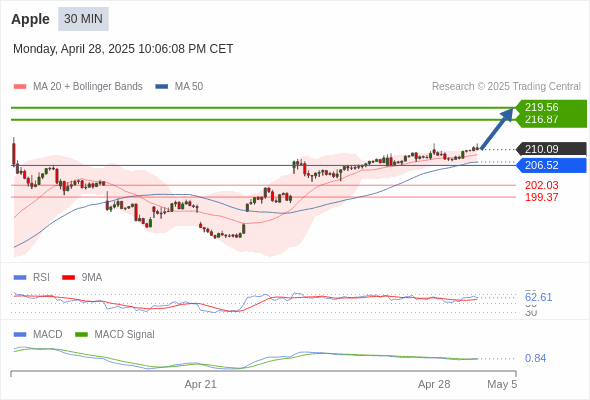Click the Research Trading Central copyright text
The width and height of the screenshot is (590, 400).
(x=506, y=87)
